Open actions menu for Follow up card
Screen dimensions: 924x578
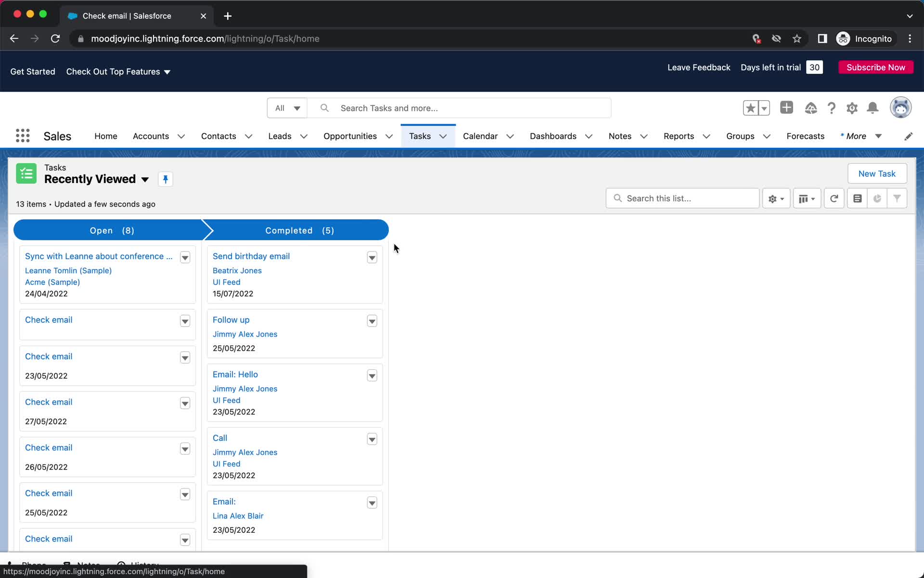click(372, 321)
